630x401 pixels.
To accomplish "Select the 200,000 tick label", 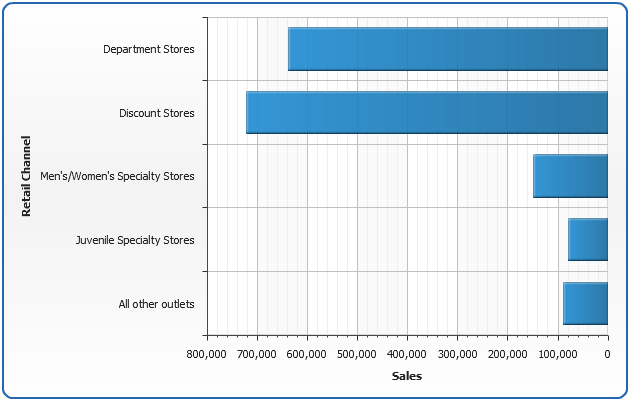I will pos(507,354).
